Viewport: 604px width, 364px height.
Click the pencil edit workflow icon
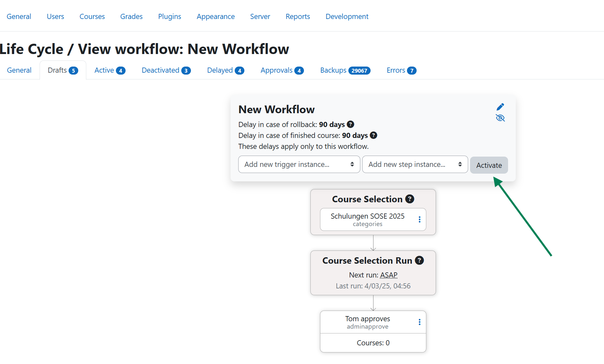click(x=500, y=107)
